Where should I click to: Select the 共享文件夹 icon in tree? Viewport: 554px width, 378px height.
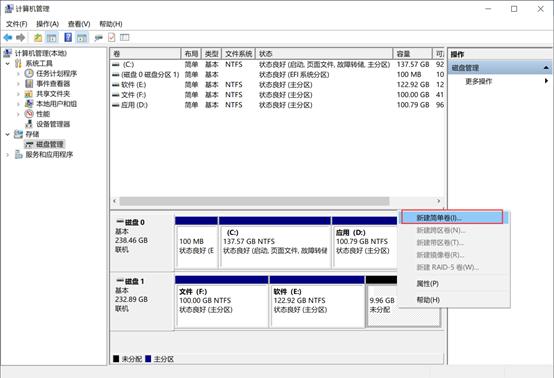29,94
